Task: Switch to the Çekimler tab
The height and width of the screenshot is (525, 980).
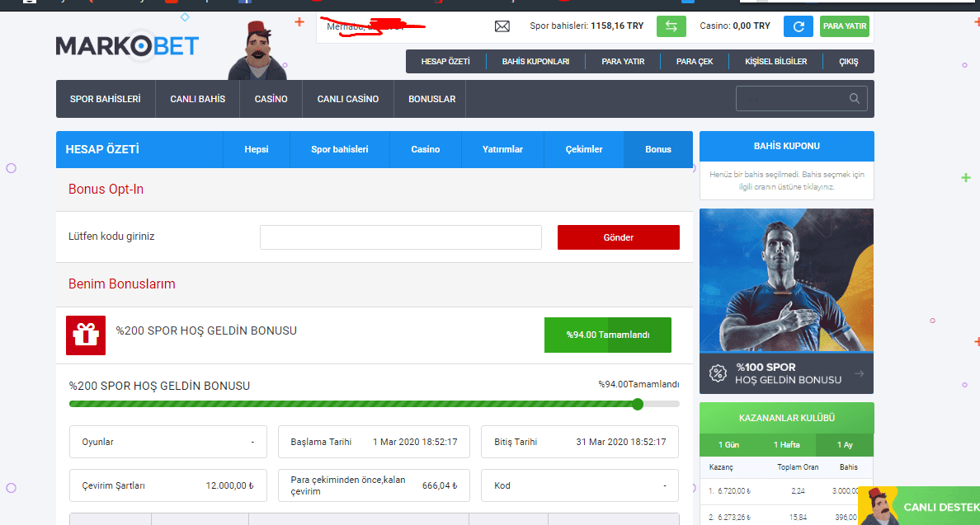Action: [x=584, y=149]
